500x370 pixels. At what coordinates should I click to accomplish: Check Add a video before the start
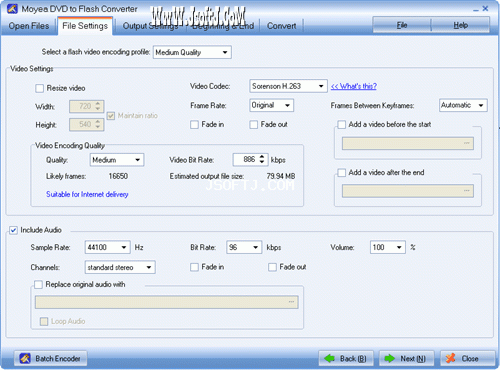click(342, 125)
